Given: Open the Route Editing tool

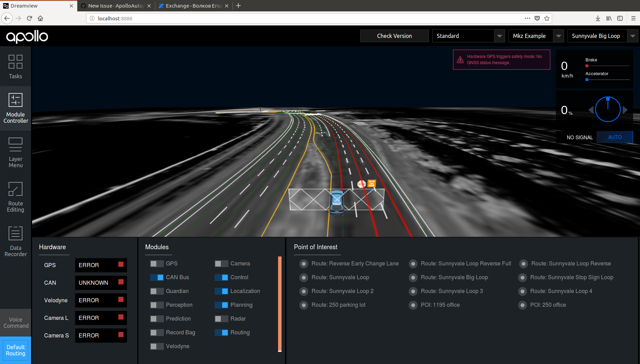Looking at the screenshot, I should pyautogui.click(x=16, y=197).
